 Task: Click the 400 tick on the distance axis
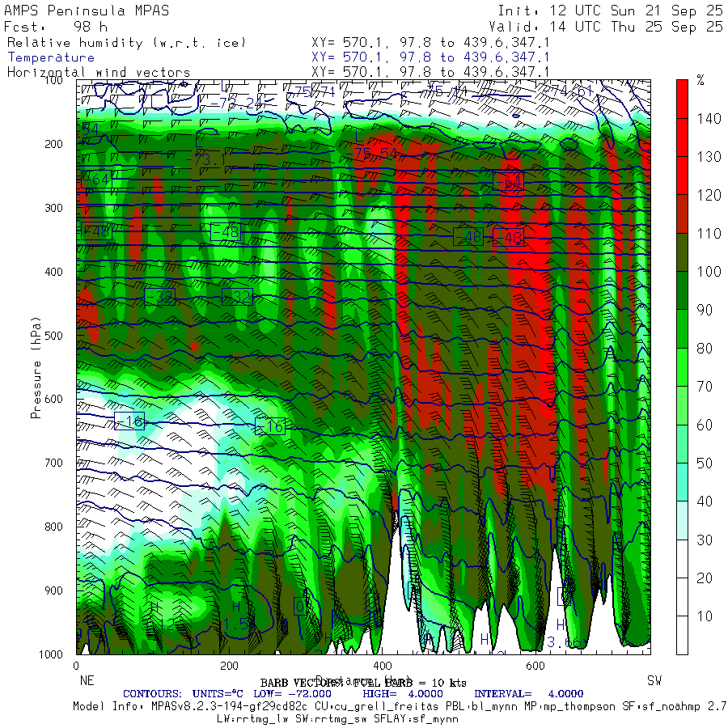coord(382,666)
